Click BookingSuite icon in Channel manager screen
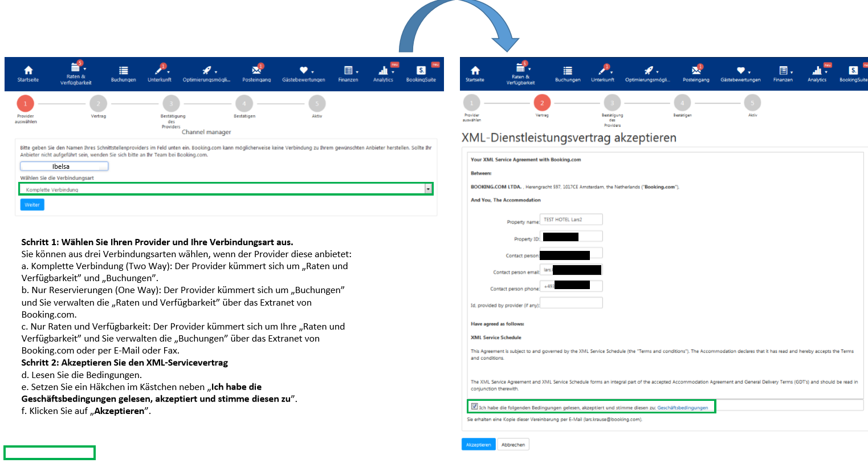This screenshot has width=868, height=471. coord(421,71)
